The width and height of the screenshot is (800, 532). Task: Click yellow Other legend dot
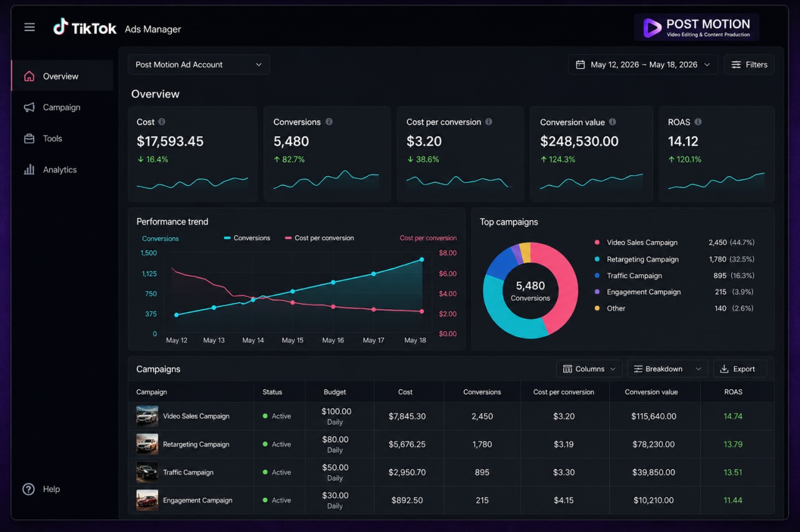(597, 308)
